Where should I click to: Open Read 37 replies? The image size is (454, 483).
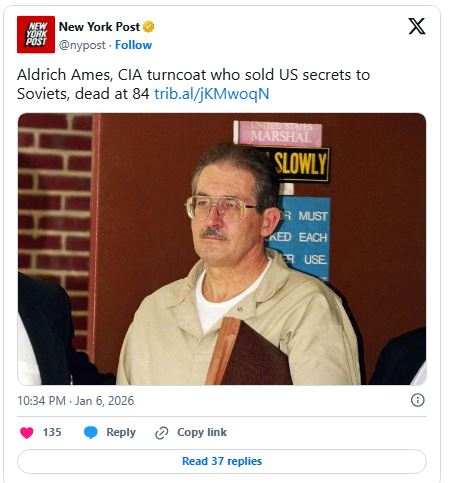tap(222, 461)
